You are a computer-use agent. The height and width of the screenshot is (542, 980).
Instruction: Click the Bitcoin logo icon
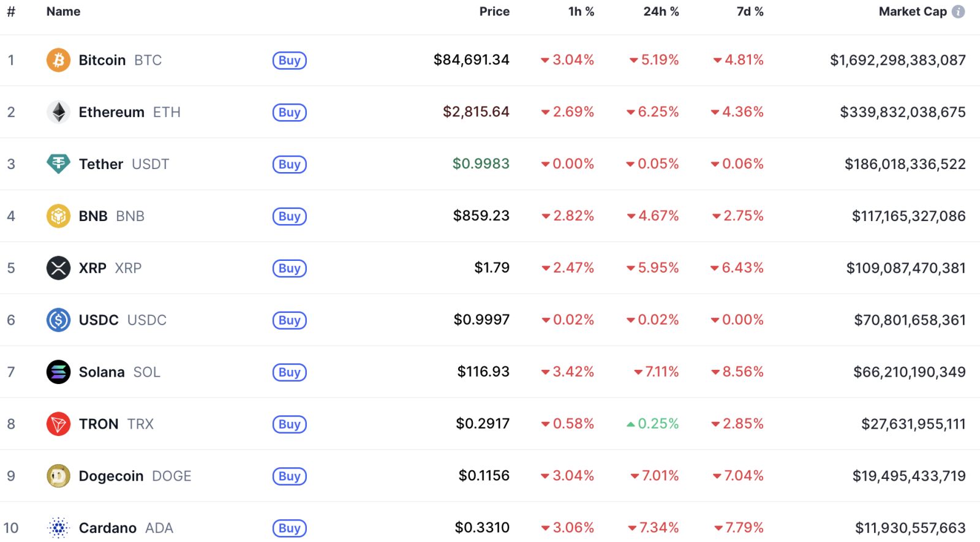(58, 60)
